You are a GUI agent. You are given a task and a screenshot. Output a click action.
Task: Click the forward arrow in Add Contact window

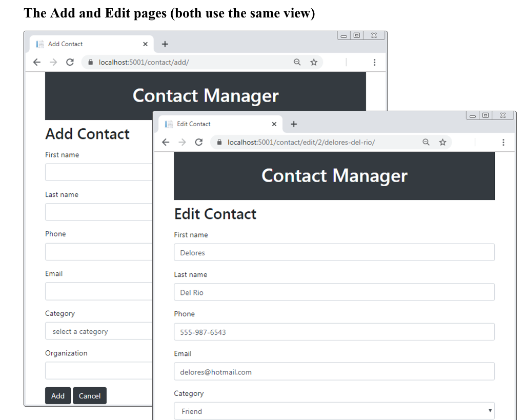53,62
